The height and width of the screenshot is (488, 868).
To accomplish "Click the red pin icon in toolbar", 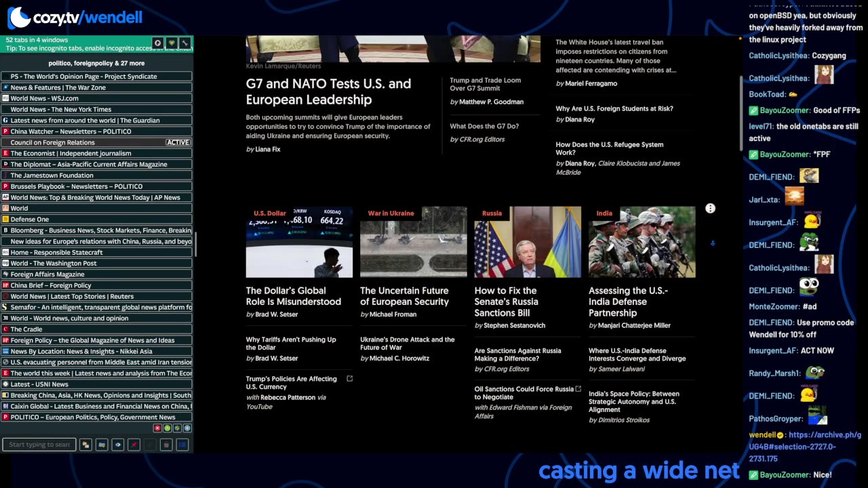I will (x=134, y=445).
